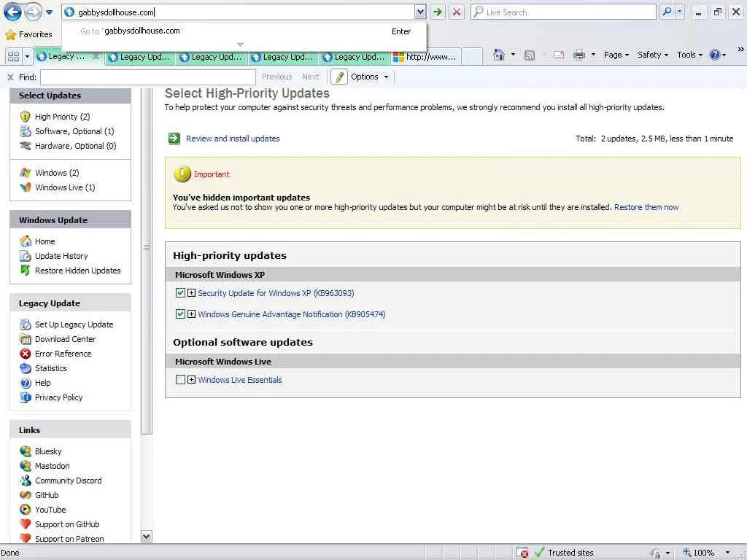Click the Read Mail icon in command bar
The image size is (747, 560).
tap(558, 55)
